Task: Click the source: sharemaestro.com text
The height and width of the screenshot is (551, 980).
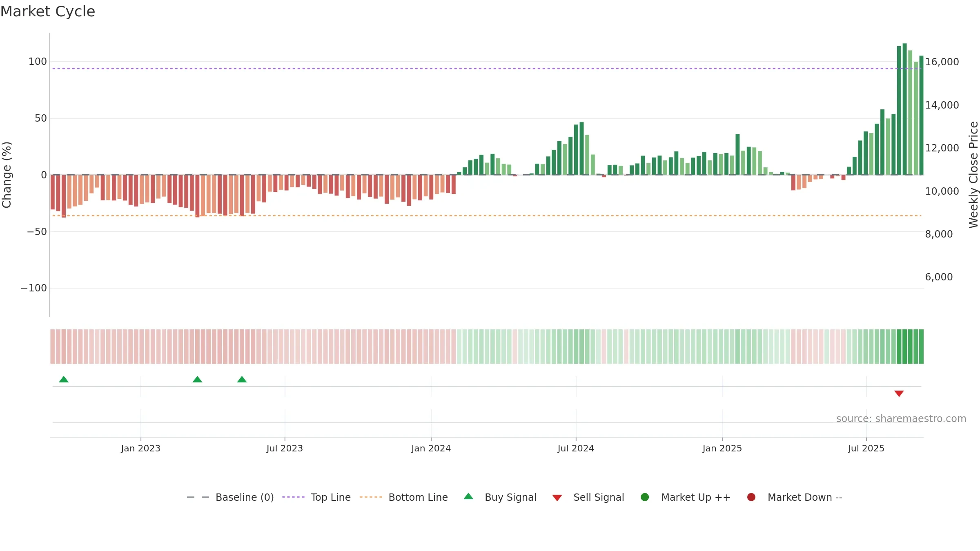Action: click(x=901, y=418)
